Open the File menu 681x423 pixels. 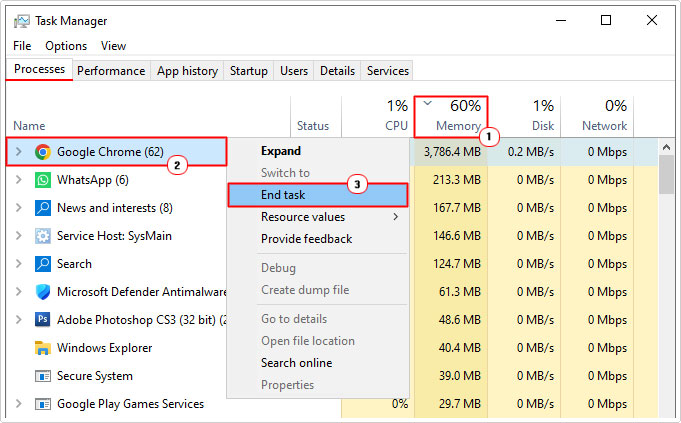(x=22, y=46)
